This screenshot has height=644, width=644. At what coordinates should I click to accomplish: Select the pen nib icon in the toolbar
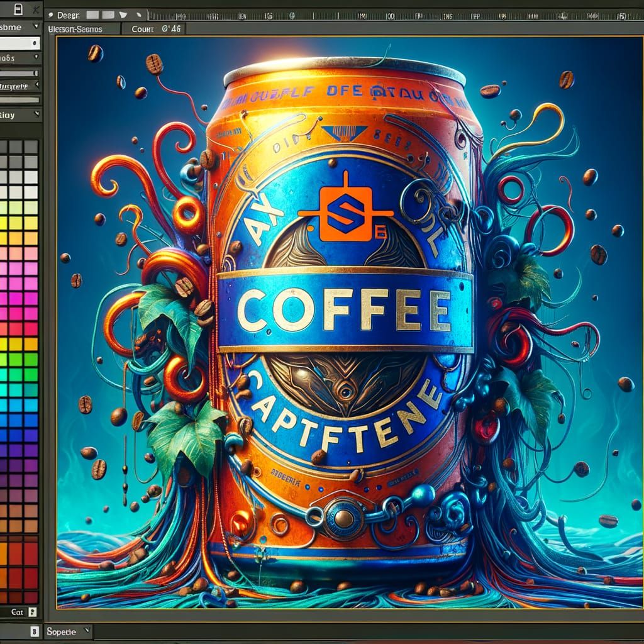[x=139, y=16]
